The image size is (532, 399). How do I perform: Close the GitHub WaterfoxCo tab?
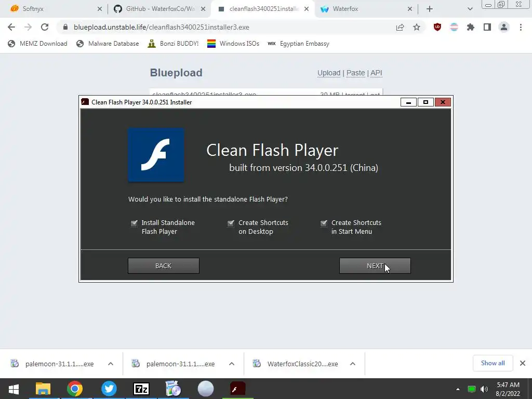click(203, 9)
